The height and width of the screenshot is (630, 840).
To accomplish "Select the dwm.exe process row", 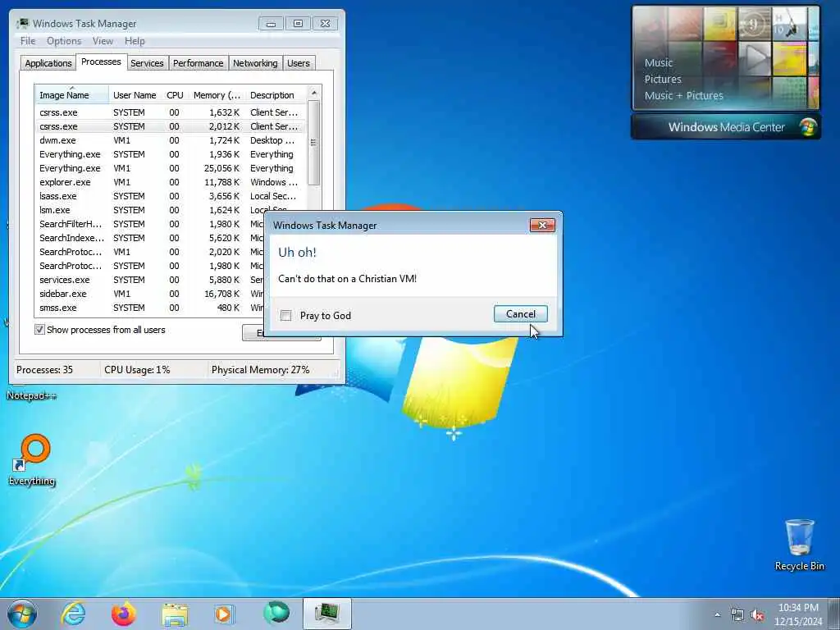I will tap(171, 140).
